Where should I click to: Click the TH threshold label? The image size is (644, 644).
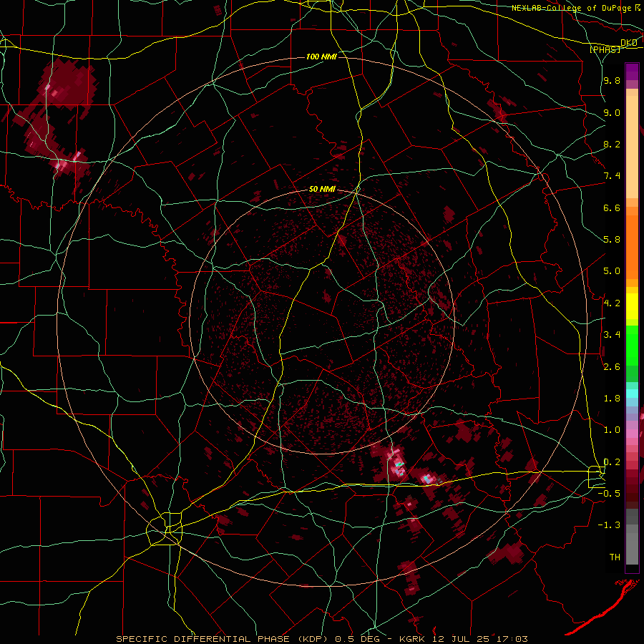pyautogui.click(x=615, y=557)
